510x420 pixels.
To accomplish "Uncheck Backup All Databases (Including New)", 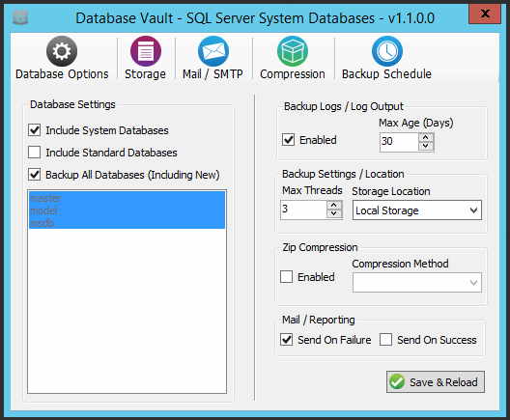I will pos(34,174).
